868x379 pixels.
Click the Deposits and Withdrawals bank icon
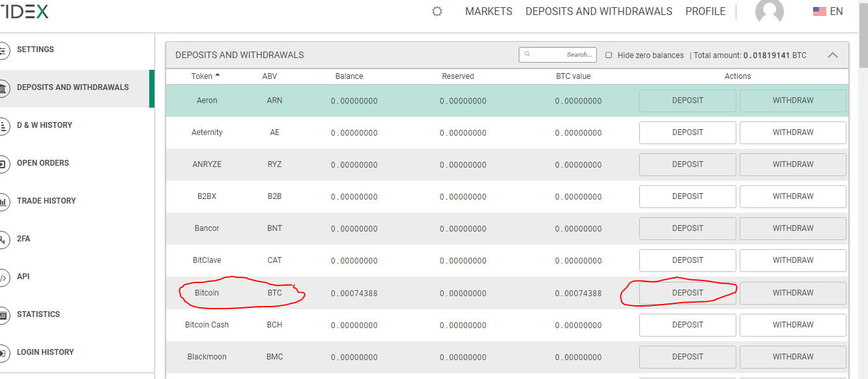tap(4, 87)
